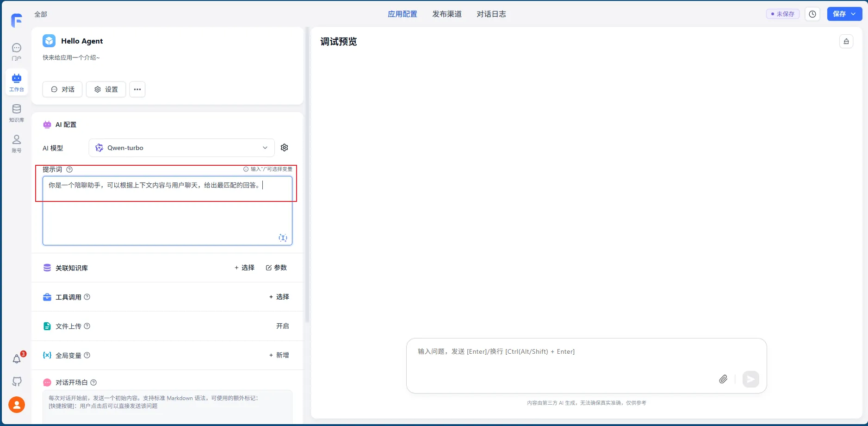Select the 工作台 icon in the sidebar
Image resolution: width=868 pixels, height=426 pixels.
(x=16, y=81)
